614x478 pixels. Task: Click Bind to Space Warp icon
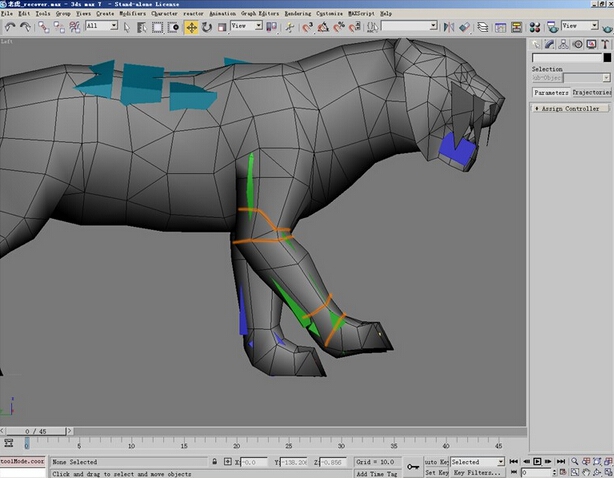75,27
